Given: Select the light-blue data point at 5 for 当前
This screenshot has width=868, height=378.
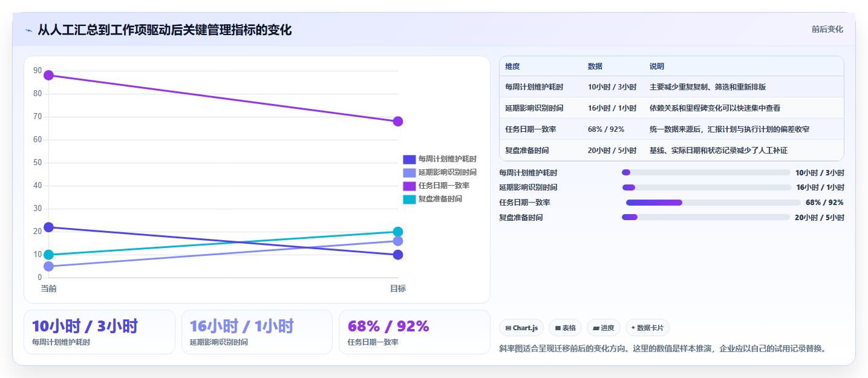Looking at the screenshot, I should click(48, 266).
